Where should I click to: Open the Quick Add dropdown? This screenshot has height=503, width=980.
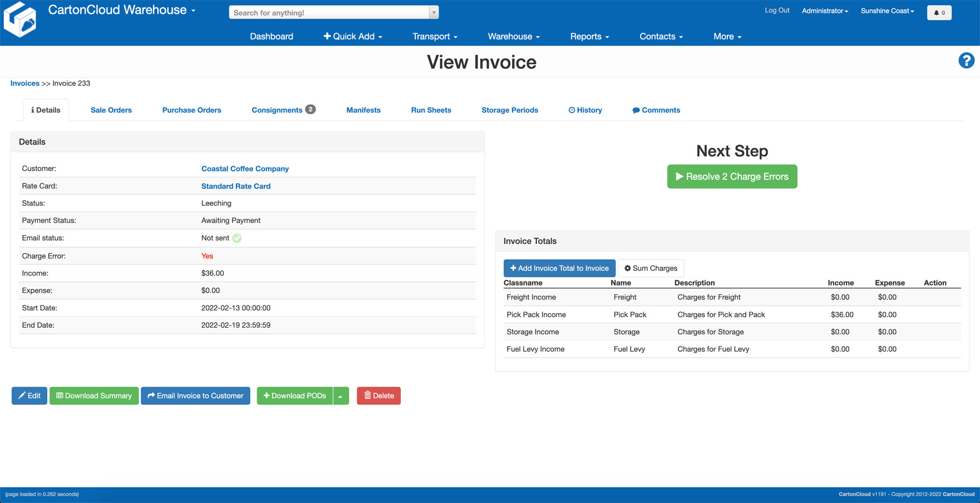pos(353,36)
